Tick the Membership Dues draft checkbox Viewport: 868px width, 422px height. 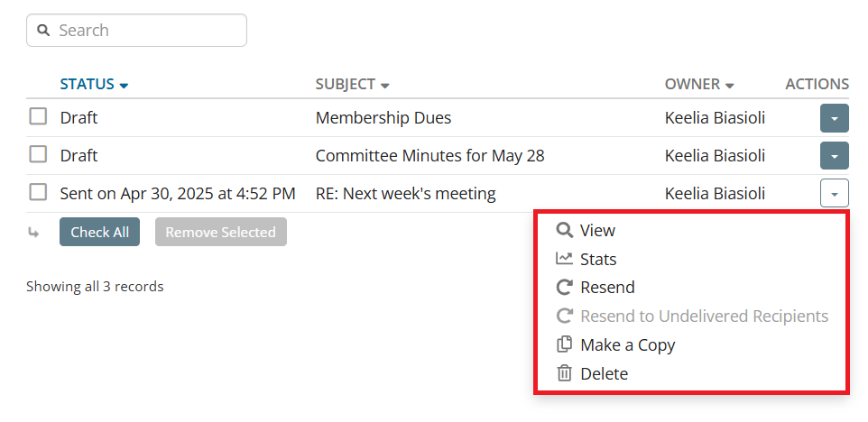click(x=38, y=116)
